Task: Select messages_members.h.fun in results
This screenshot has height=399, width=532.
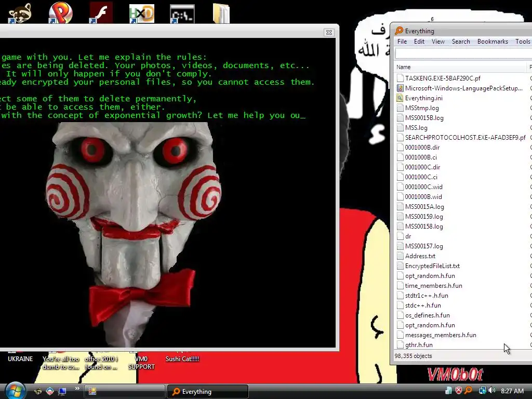Action: point(441,335)
